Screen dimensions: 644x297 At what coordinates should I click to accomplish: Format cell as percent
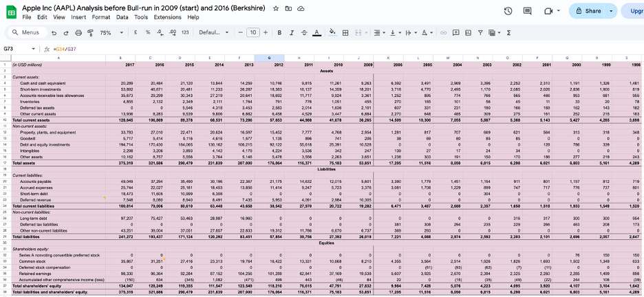tap(148, 32)
